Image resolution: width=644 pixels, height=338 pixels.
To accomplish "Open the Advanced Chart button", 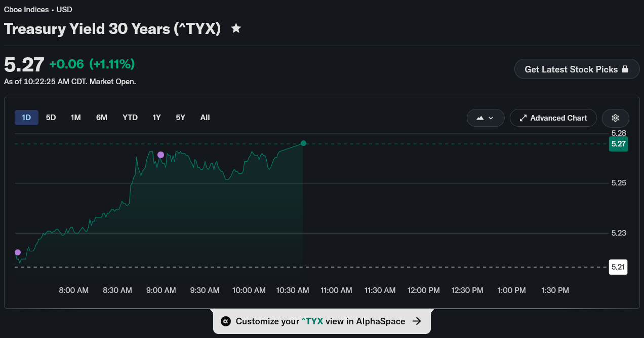I will point(553,118).
